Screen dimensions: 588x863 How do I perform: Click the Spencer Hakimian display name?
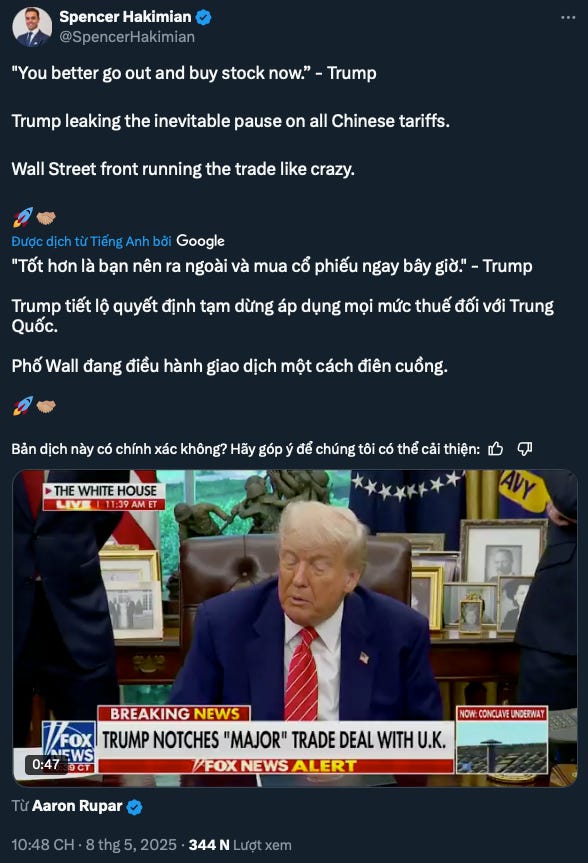[x=125, y=17]
